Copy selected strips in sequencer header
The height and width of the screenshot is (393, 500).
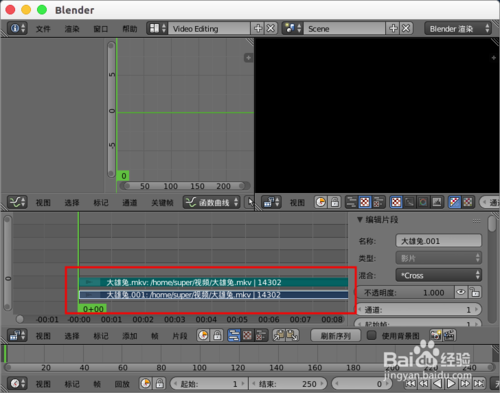[279, 335]
